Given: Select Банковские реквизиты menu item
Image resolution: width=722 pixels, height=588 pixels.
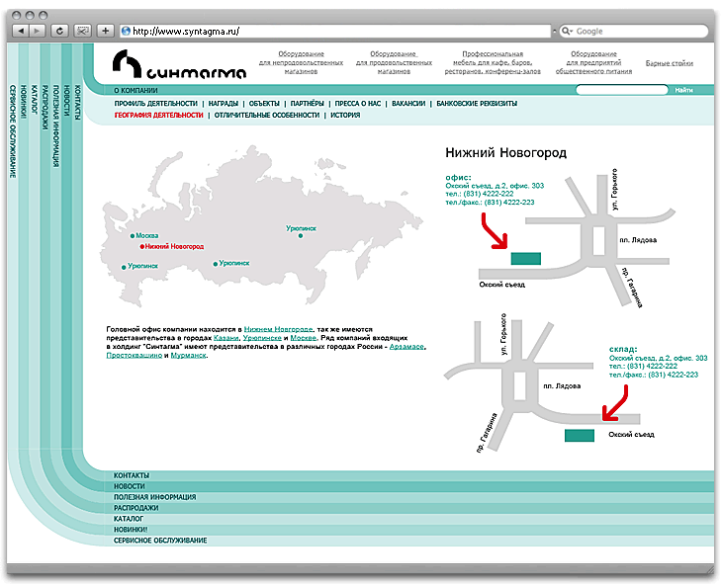Looking at the screenshot, I should 477,104.
